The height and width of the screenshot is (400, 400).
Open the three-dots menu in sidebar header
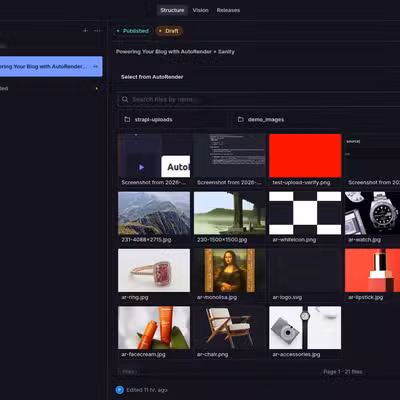(x=97, y=30)
